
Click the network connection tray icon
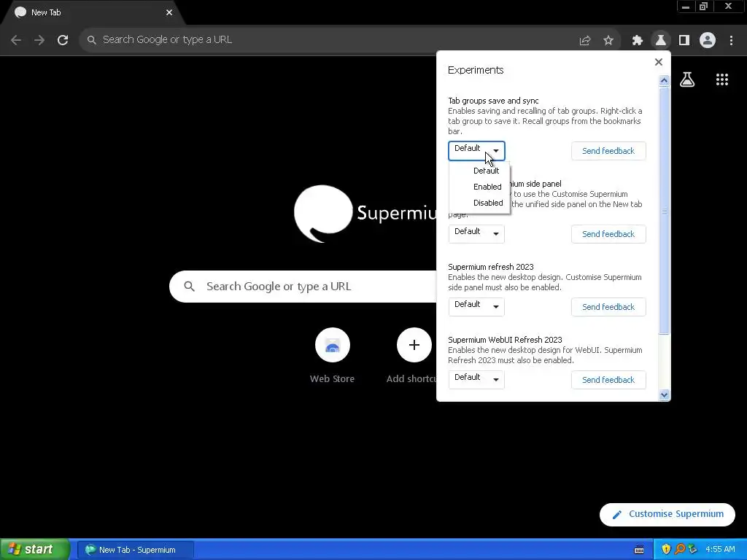[x=692, y=550]
